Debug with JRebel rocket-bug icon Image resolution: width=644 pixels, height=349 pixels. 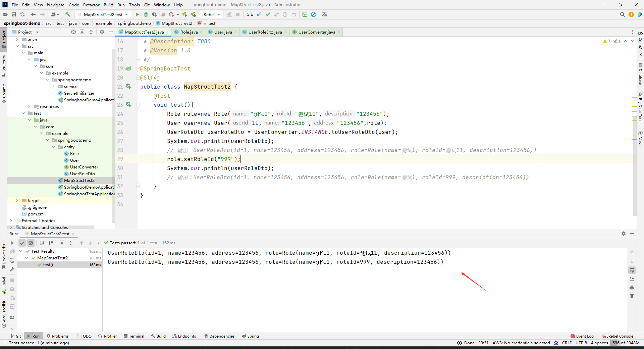click(x=193, y=14)
